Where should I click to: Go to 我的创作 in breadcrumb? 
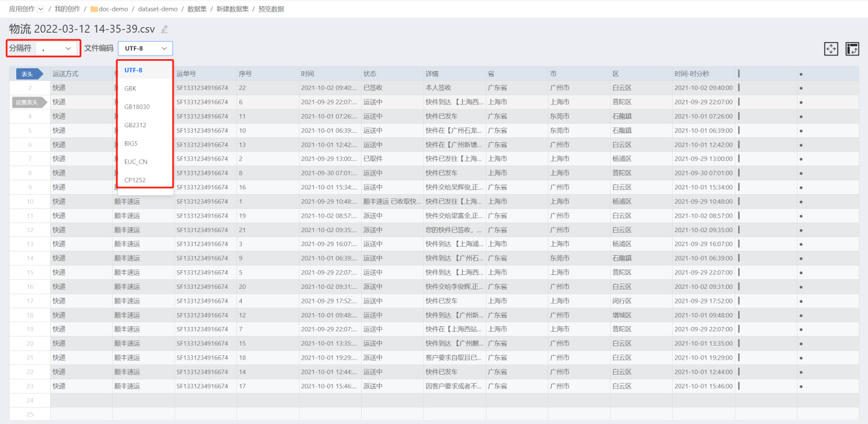point(66,9)
